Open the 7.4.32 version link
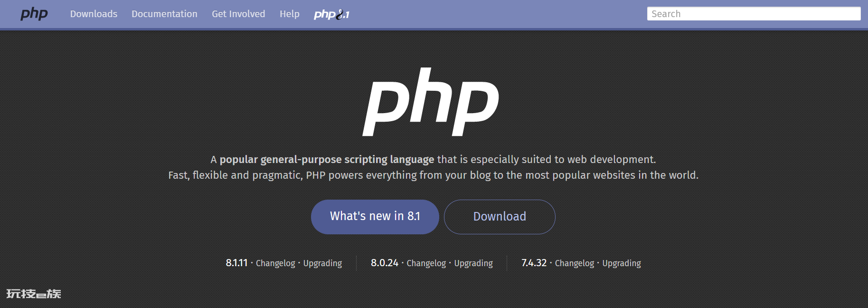This screenshot has width=868, height=308. (534, 263)
